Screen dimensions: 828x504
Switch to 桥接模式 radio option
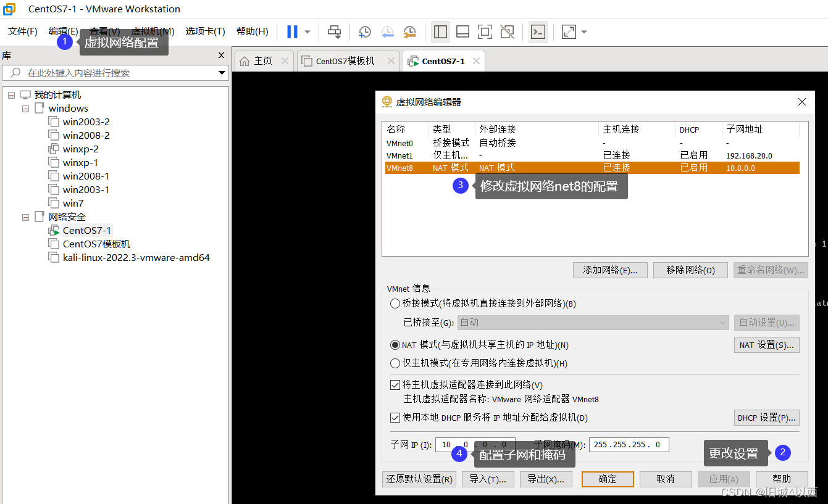[x=395, y=303]
